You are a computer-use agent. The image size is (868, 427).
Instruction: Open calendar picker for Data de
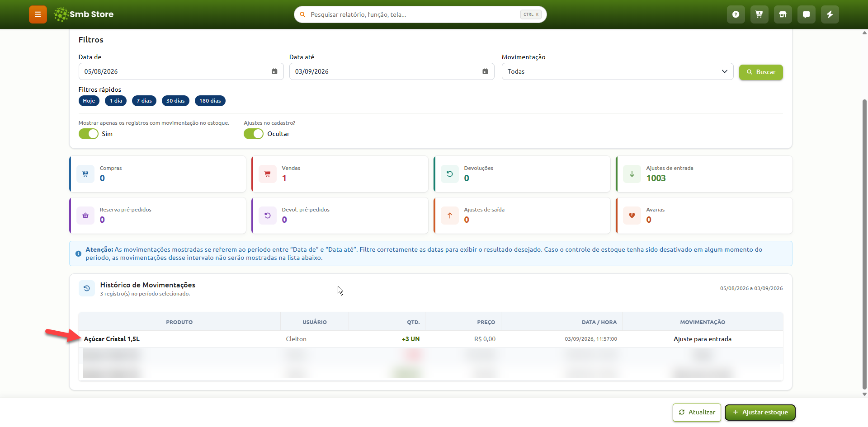tap(274, 71)
